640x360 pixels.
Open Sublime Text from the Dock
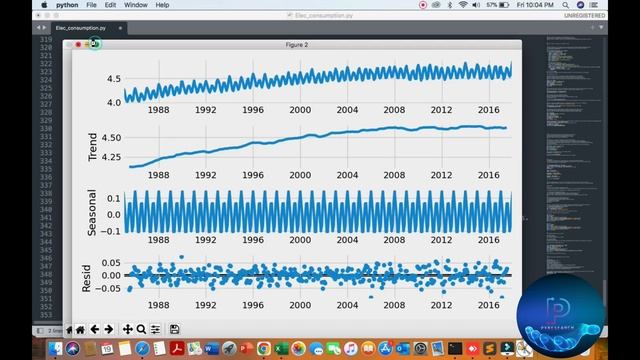pyautogui.click(x=489, y=349)
